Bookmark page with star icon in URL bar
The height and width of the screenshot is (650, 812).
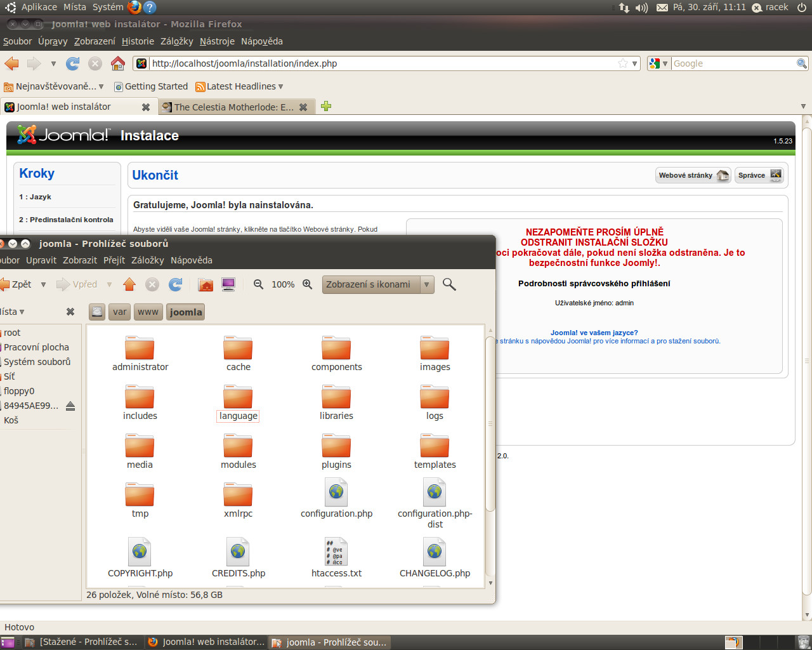pos(623,63)
